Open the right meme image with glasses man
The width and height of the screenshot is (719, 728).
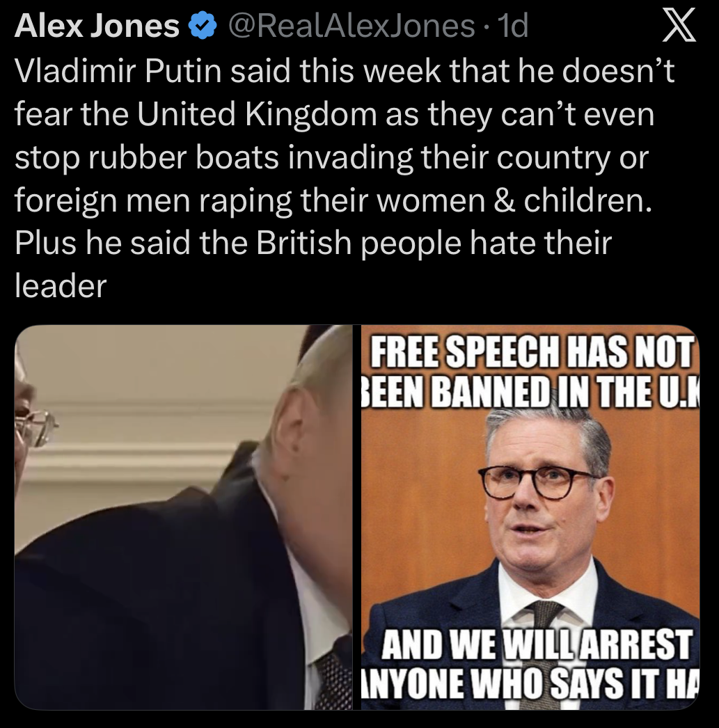point(530,517)
